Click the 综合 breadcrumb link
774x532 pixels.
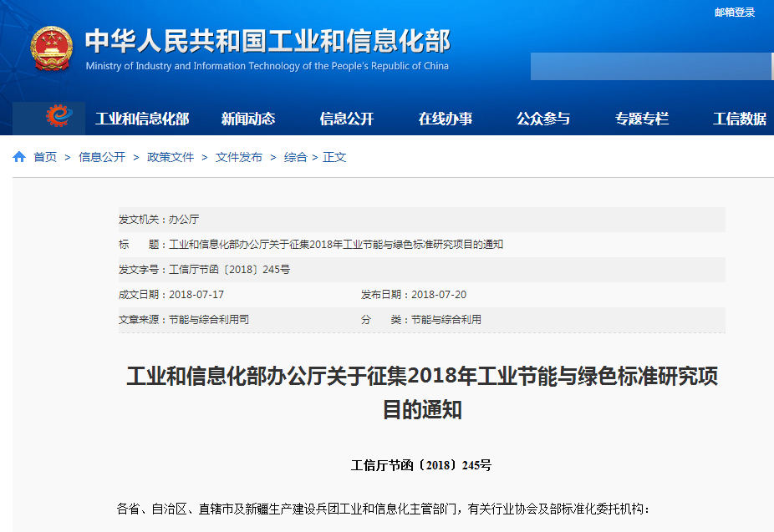tap(295, 157)
